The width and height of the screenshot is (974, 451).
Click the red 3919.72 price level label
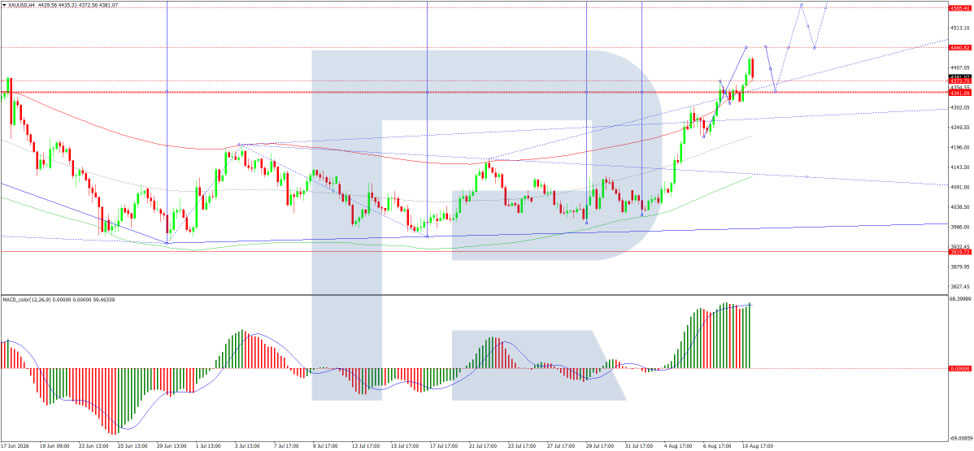click(x=960, y=252)
